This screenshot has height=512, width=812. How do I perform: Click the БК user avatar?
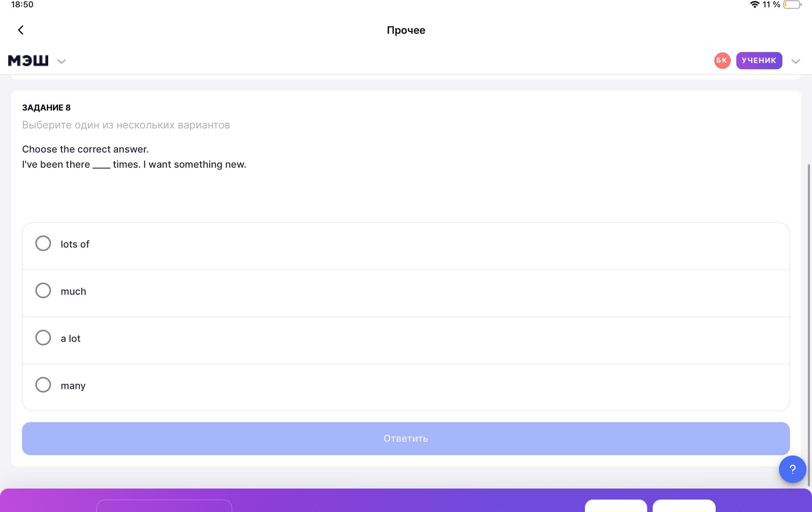point(722,61)
